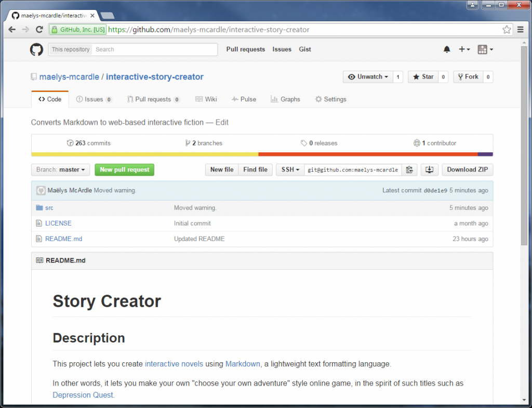This screenshot has width=532, height=408.
Task: Open the Markdown link in README
Action: tap(243, 364)
